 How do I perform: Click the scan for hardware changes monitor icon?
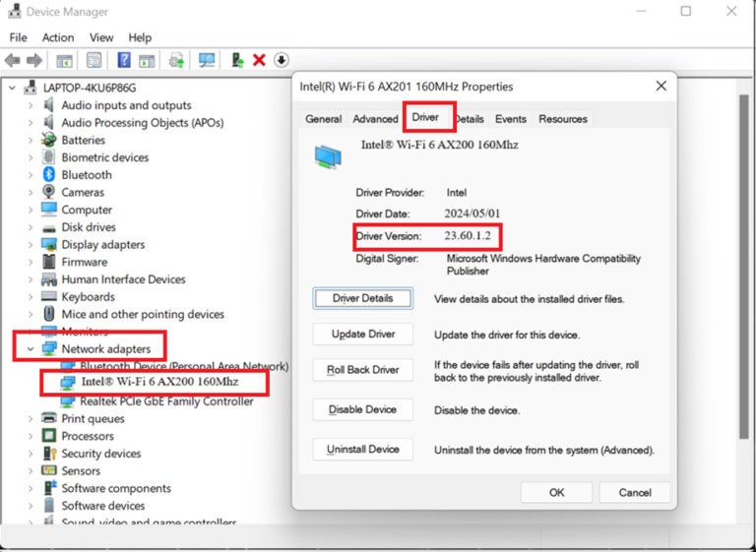coord(207,60)
